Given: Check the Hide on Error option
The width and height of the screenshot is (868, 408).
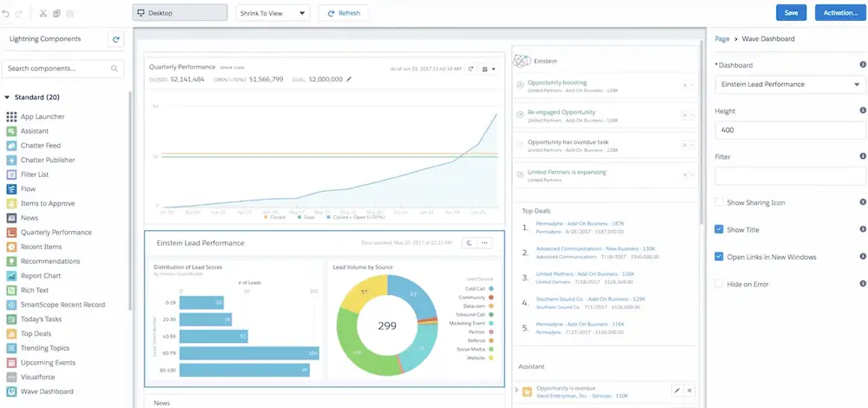Looking at the screenshot, I should click(719, 284).
